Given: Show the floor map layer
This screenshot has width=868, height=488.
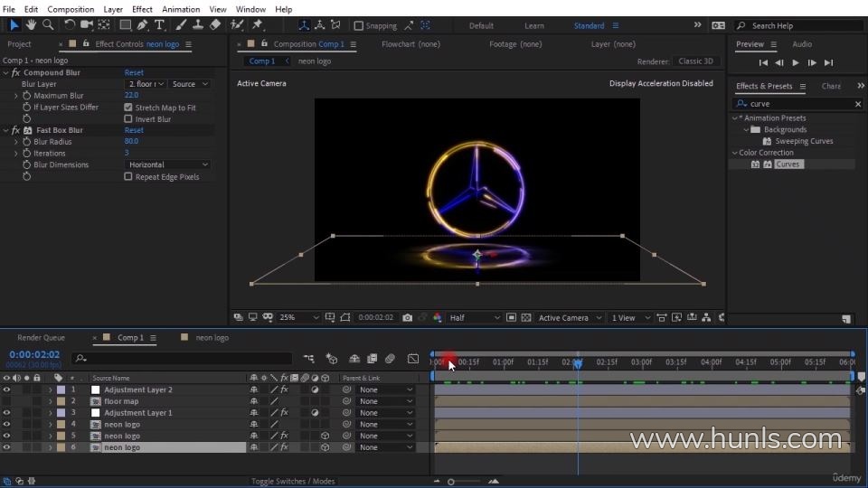Looking at the screenshot, I should pyautogui.click(x=6, y=401).
